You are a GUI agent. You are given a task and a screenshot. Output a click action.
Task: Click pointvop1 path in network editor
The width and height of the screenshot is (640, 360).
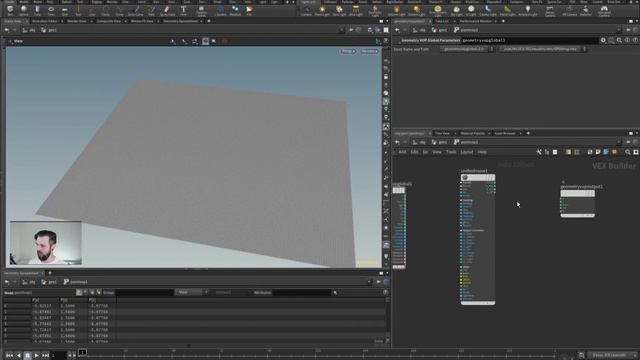click(x=465, y=142)
